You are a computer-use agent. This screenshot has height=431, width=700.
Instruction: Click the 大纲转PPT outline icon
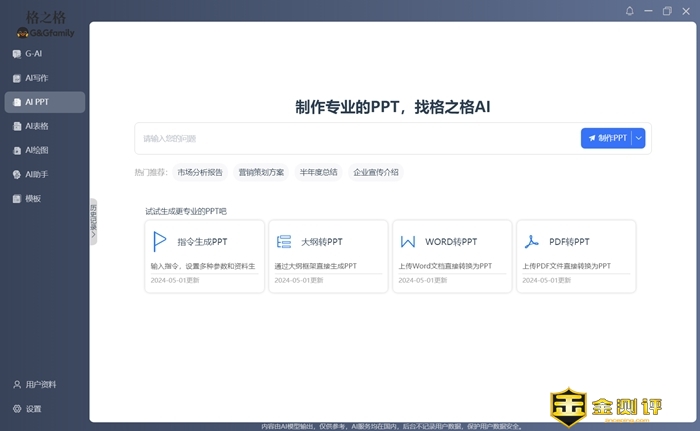(x=284, y=242)
